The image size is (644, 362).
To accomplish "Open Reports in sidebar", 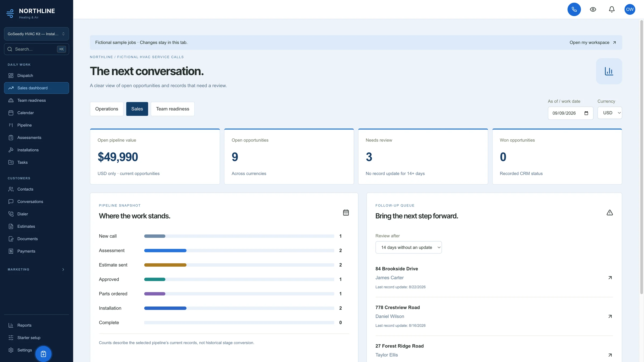I will [36, 325].
